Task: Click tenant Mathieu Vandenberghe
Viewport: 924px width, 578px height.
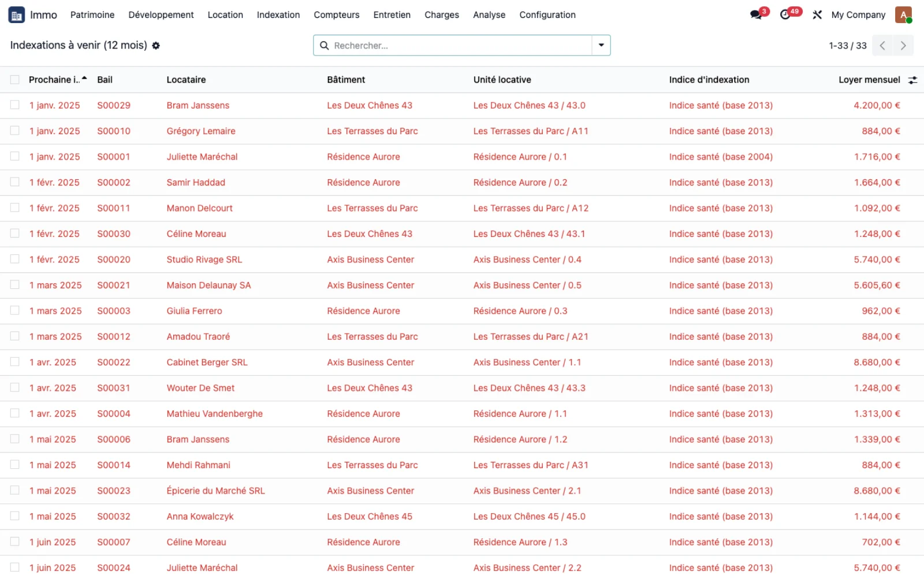Action: 214,413
